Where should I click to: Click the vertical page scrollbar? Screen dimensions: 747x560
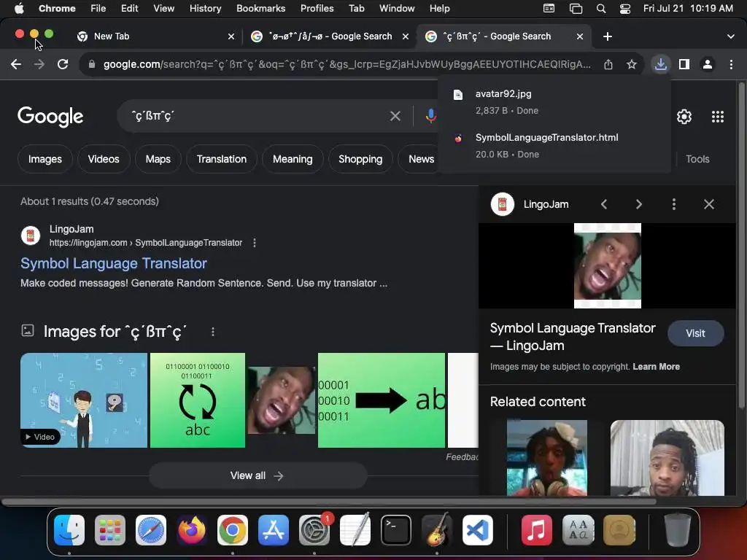[741, 245]
